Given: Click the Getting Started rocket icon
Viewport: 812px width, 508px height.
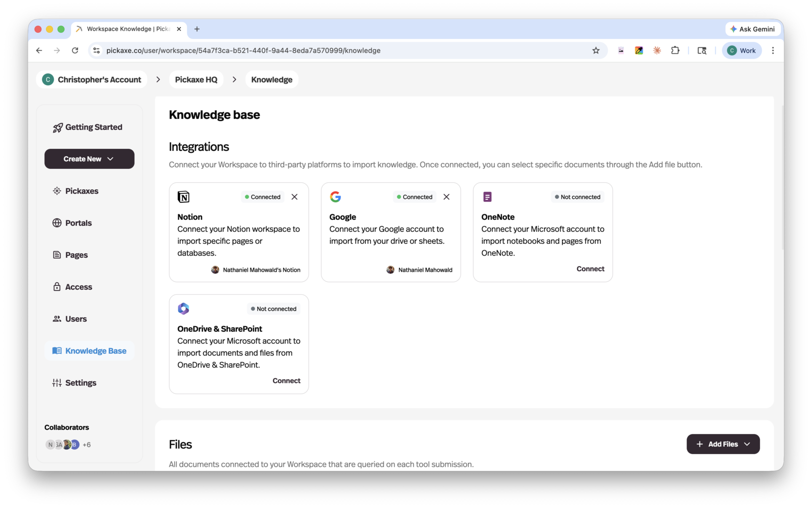Looking at the screenshot, I should [58, 127].
